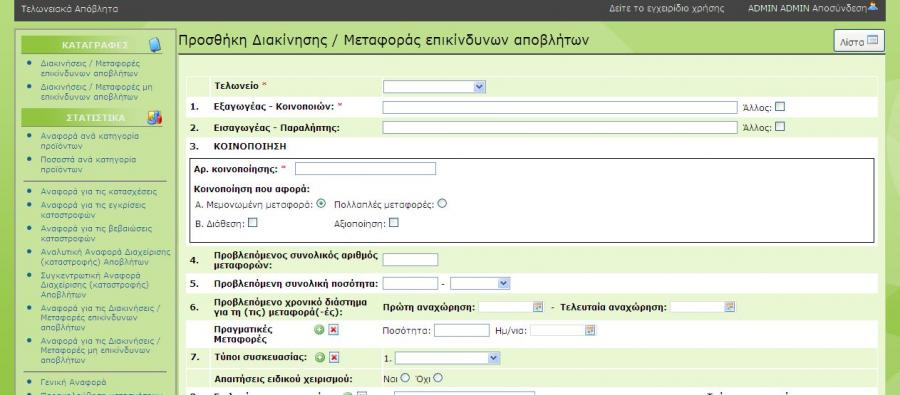Screen dimensions: 900x395
Task: Add a row in Πραγματικές Μεταφορές
Action: 320,330
